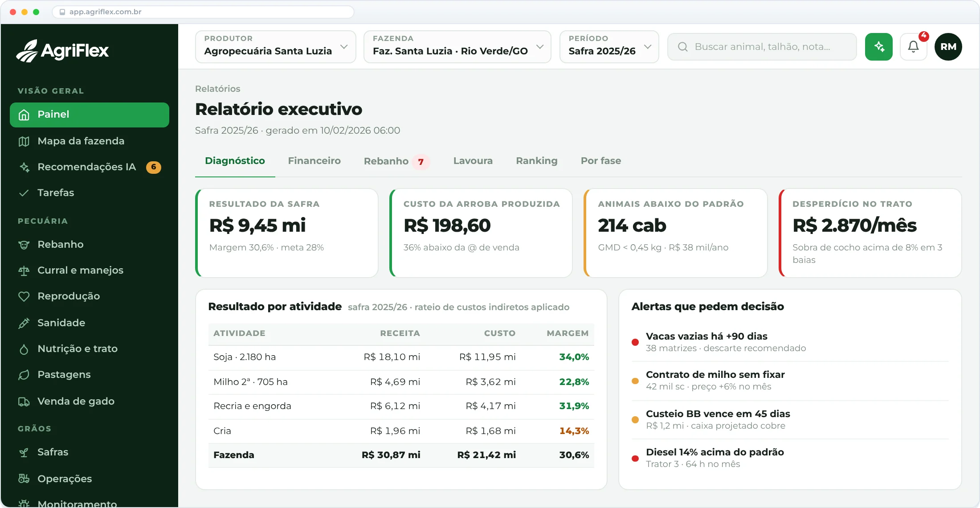Open Painel via its home icon
The image size is (980, 508).
[24, 115]
